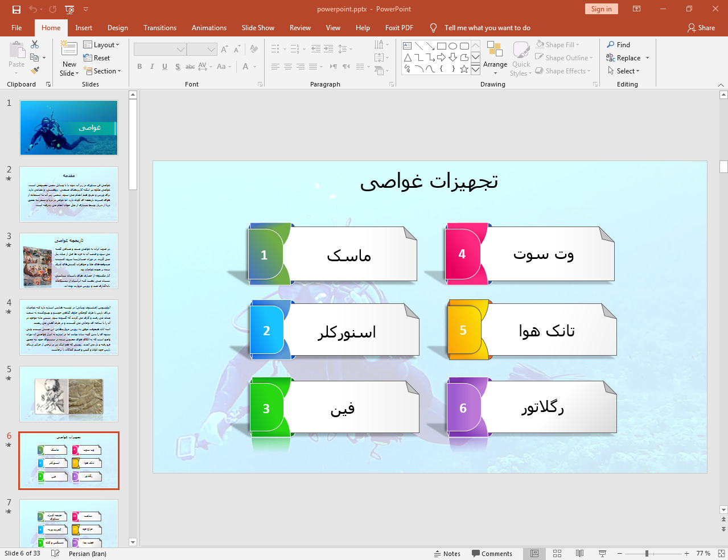The image size is (728, 560).
Task: Open the Slide Show view from the status bar
Action: [x=602, y=553]
